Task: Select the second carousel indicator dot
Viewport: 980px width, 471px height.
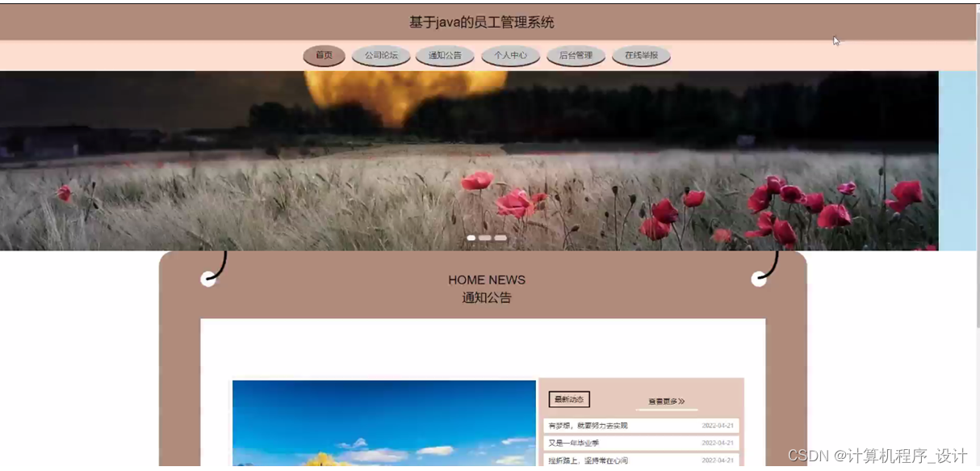Action: [486, 238]
